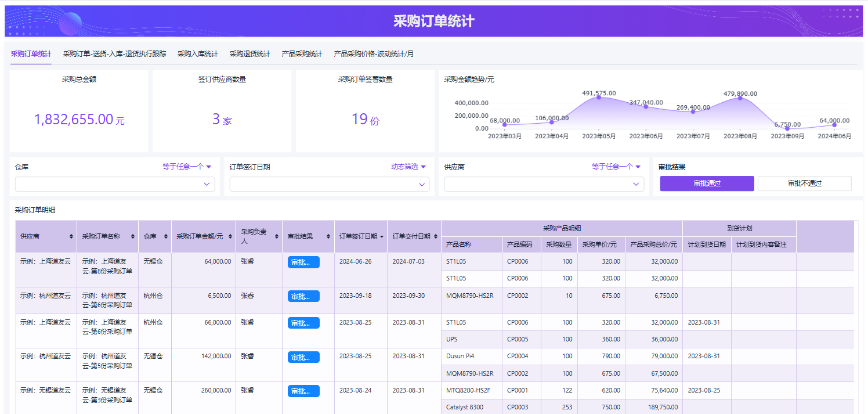Open 采购退货统计 tab
Viewport: 868px width, 414px height.
click(x=249, y=54)
